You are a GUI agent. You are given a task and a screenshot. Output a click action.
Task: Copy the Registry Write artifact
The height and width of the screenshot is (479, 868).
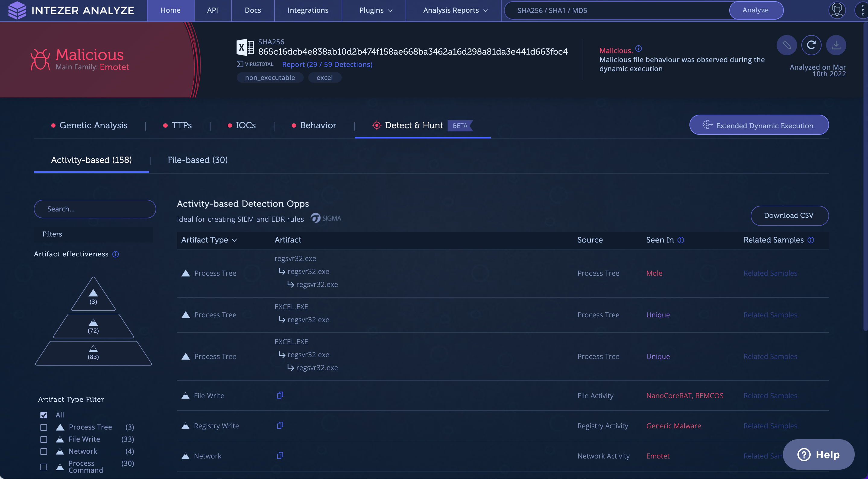click(x=280, y=425)
